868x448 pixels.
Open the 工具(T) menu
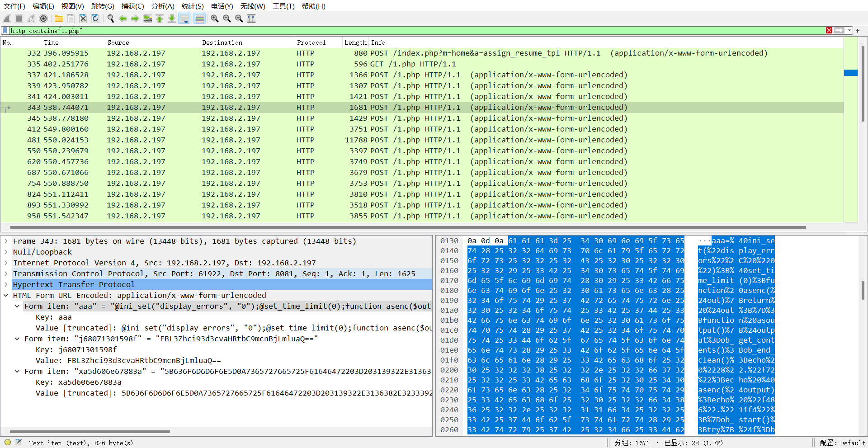tap(283, 6)
